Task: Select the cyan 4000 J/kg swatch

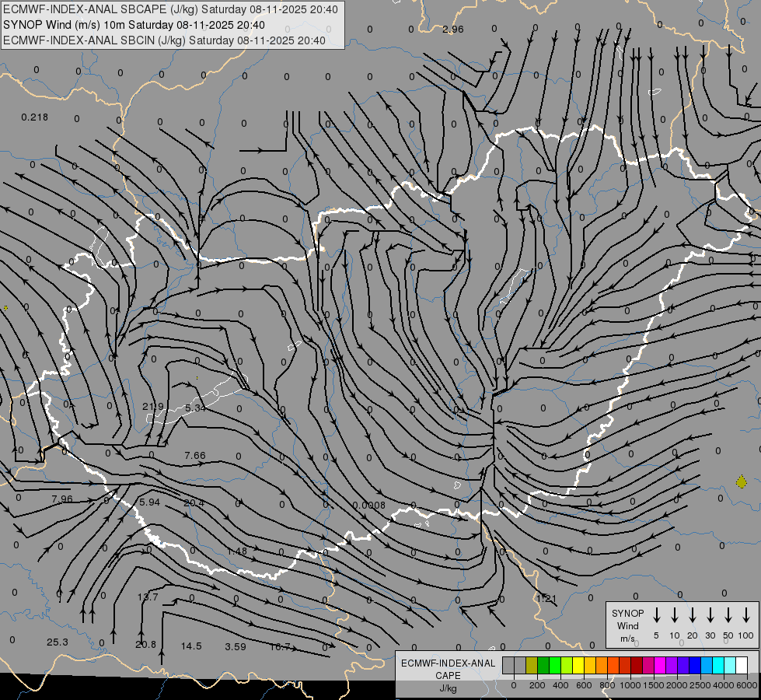Action: [x=717, y=665]
